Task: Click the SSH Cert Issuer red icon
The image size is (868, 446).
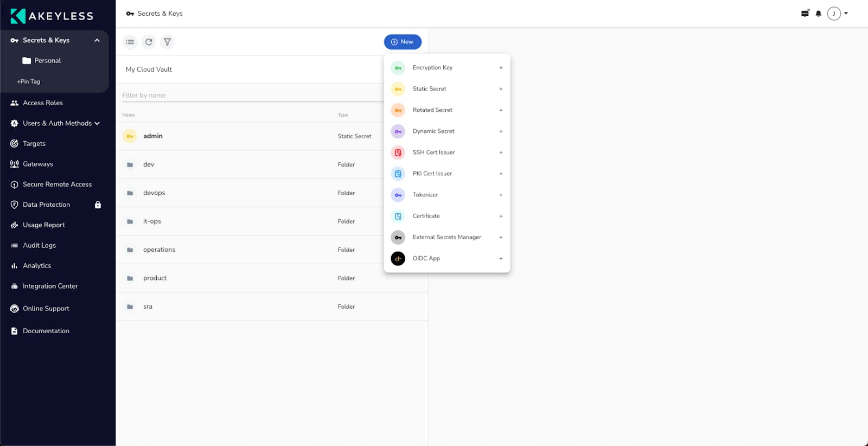Action: pyautogui.click(x=398, y=152)
